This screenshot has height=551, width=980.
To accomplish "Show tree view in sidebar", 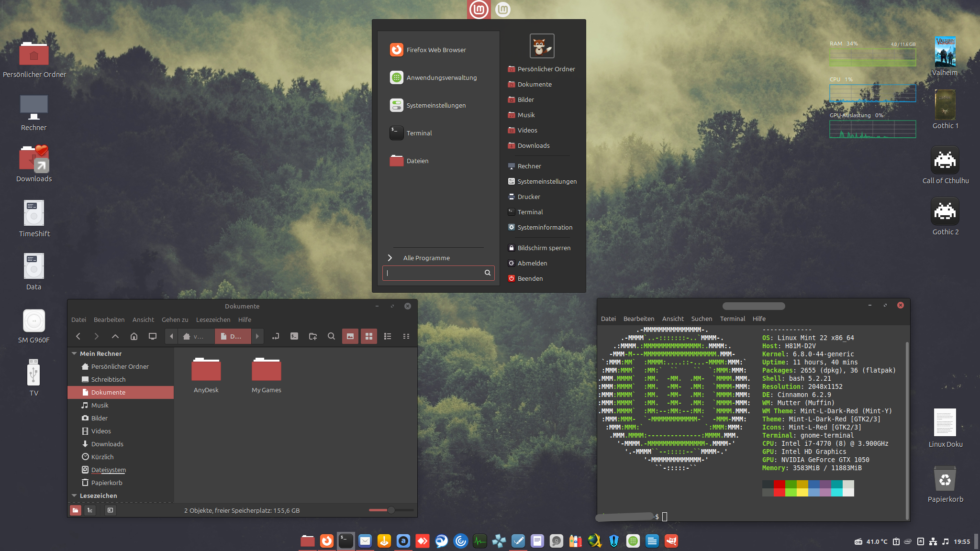I will coord(90,510).
